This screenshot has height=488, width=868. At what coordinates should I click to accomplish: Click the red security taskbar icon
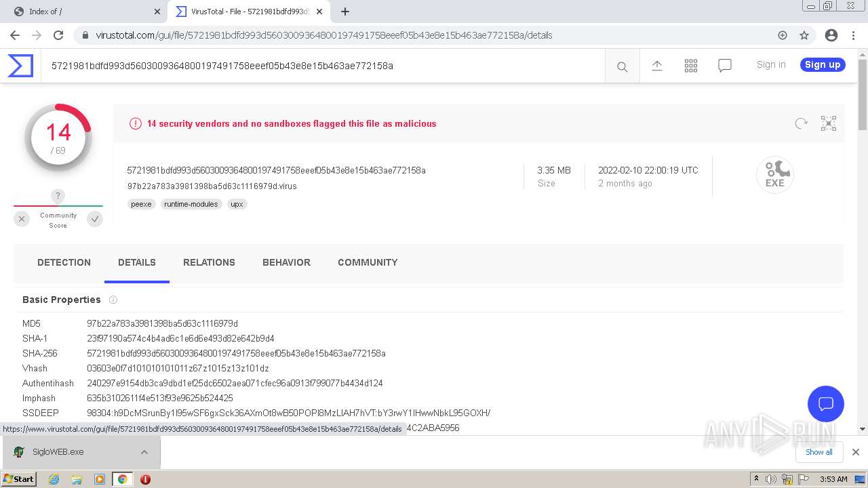pyautogui.click(x=145, y=479)
